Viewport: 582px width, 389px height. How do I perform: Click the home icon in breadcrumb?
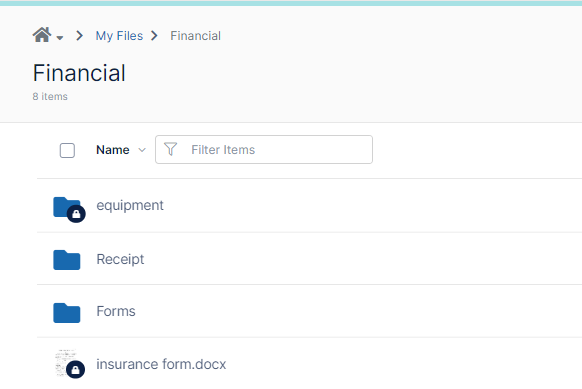coord(42,35)
